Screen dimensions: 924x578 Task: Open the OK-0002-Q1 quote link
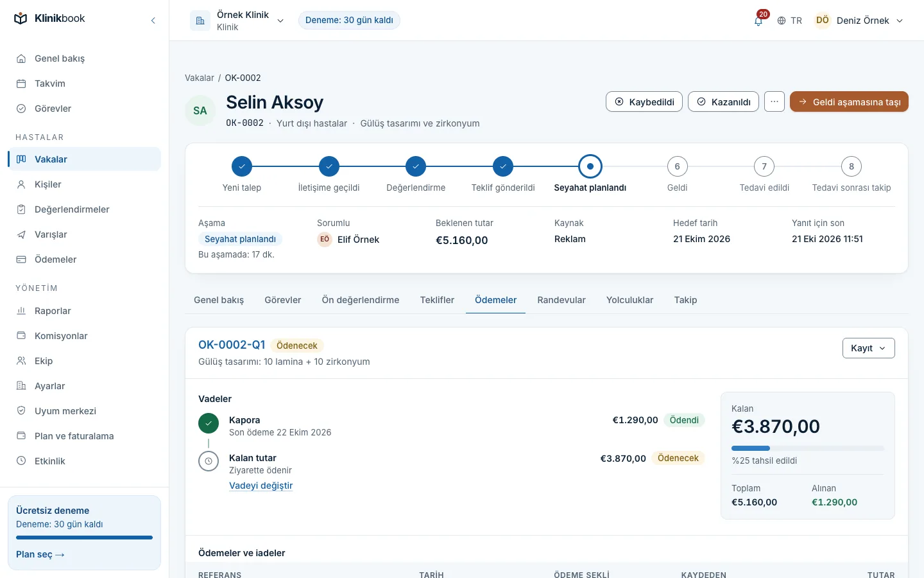[232, 345]
